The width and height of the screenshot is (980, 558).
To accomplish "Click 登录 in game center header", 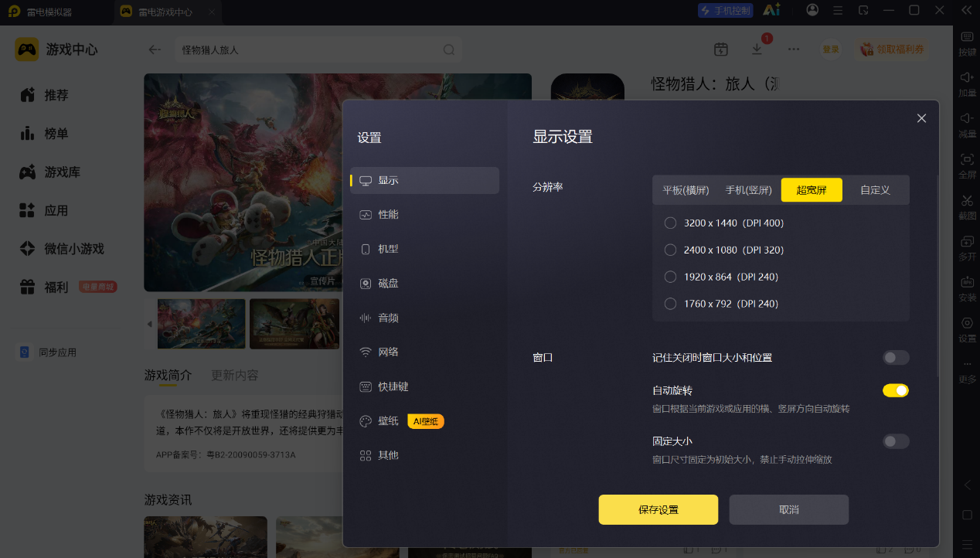I will (x=831, y=49).
